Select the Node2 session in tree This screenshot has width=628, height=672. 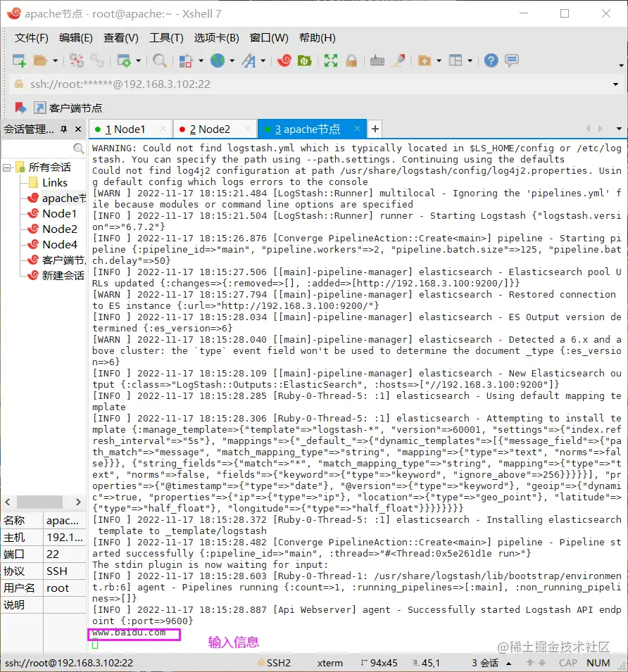pos(53,229)
